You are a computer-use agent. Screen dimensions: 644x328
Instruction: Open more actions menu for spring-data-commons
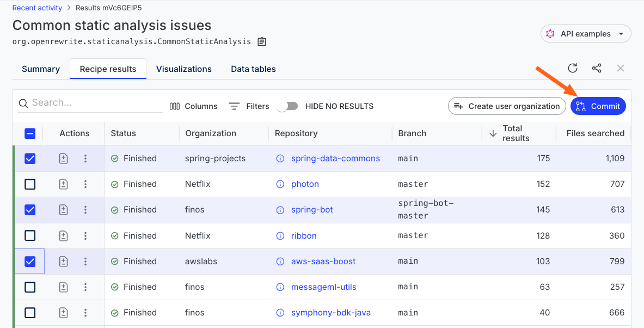85,158
